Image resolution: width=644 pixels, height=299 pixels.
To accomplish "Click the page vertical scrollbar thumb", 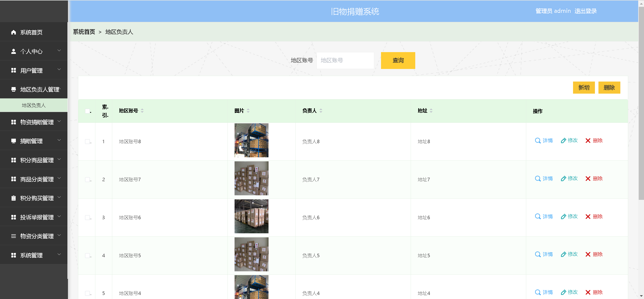I will pos(641,103).
